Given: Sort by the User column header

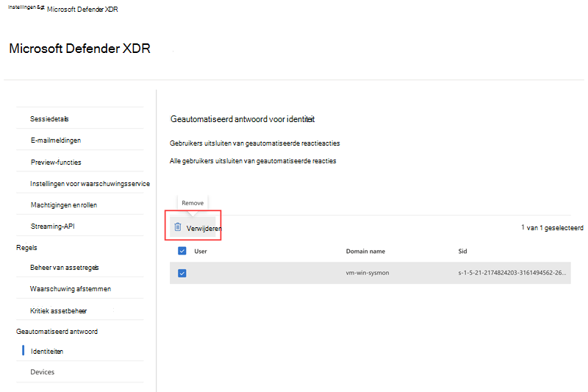Looking at the screenshot, I should [200, 252].
